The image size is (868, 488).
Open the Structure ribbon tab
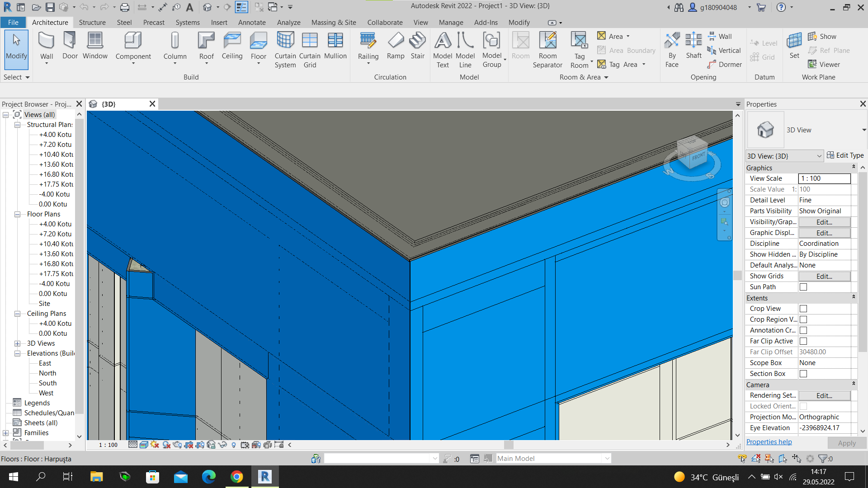click(92, 23)
